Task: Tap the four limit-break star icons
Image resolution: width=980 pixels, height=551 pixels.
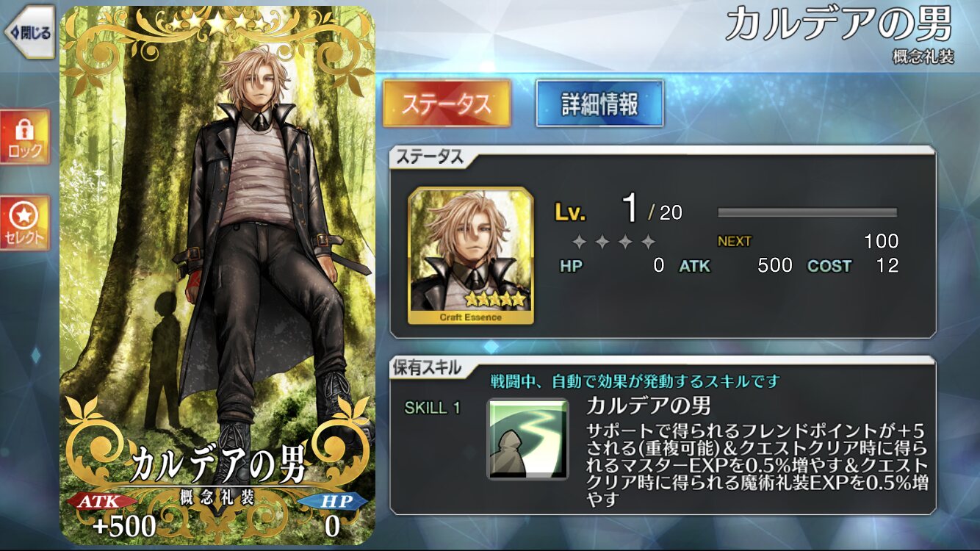Action: [x=614, y=242]
